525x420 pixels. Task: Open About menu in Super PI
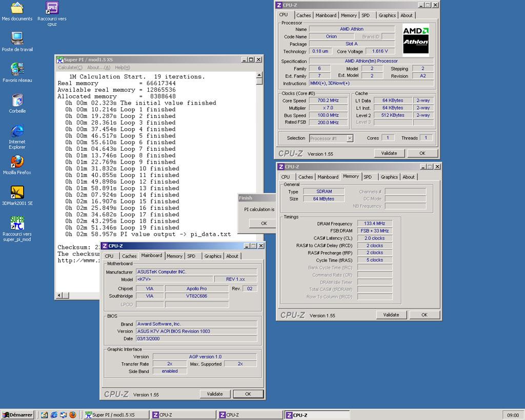98,67
